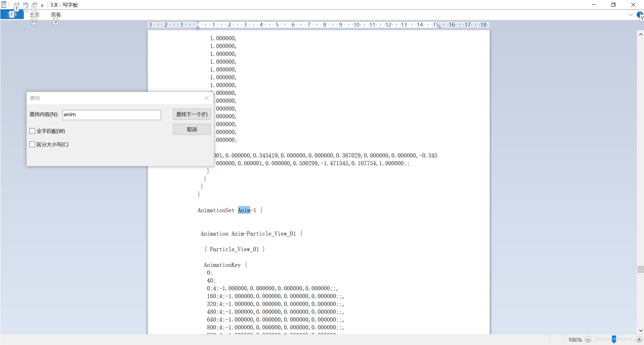Image resolution: width=644 pixels, height=345 pixels.
Task: Click the 100% zoom level text
Action: (x=575, y=340)
